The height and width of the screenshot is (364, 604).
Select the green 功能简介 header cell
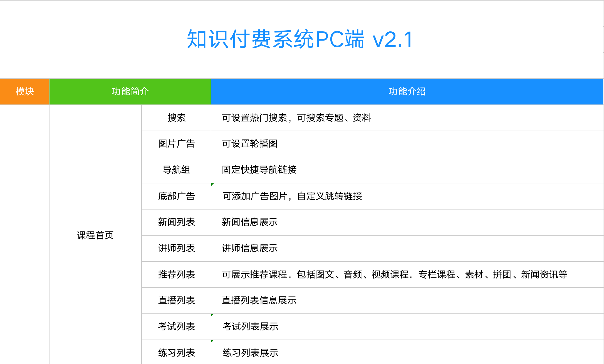coord(130,91)
